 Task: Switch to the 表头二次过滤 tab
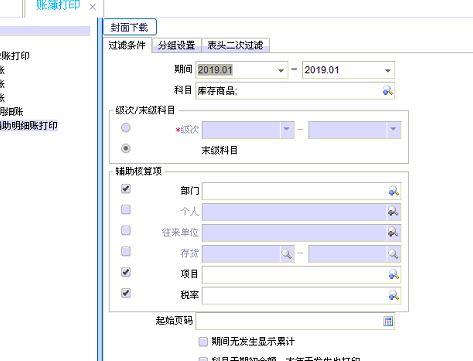pyautogui.click(x=235, y=45)
